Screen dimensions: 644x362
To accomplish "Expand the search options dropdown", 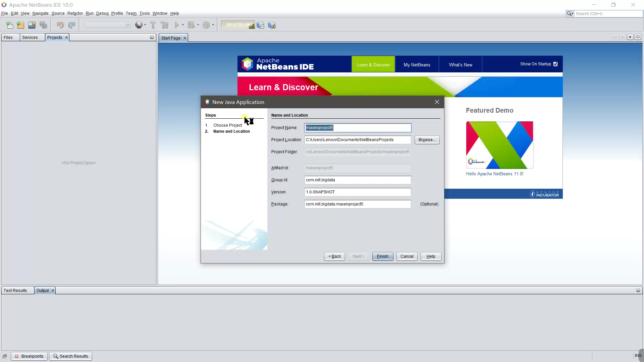I will coord(570,14).
